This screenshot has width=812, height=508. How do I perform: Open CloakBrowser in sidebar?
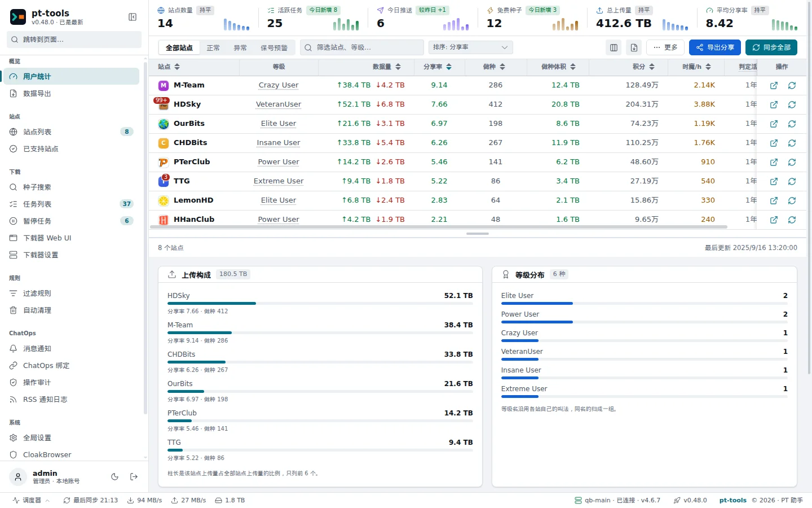coord(71,454)
